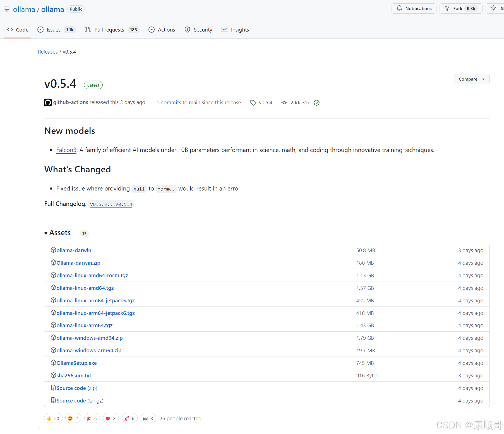This screenshot has width=504, height=434.
Task: Download Source code (tar.gz)
Action: (x=80, y=401)
